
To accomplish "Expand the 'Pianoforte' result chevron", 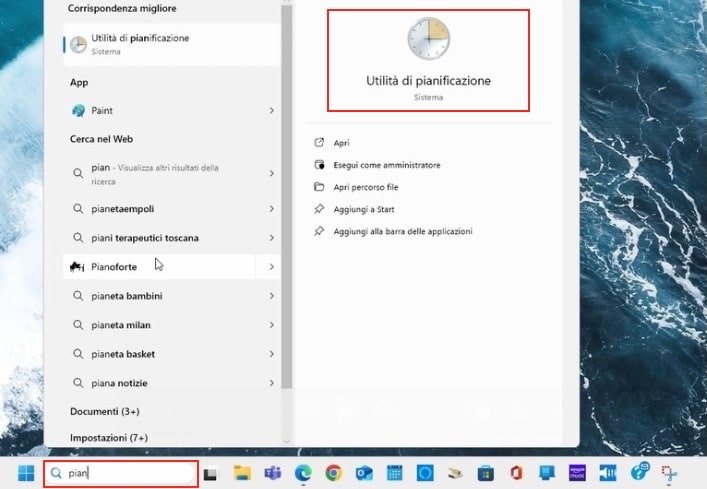I will [x=271, y=267].
